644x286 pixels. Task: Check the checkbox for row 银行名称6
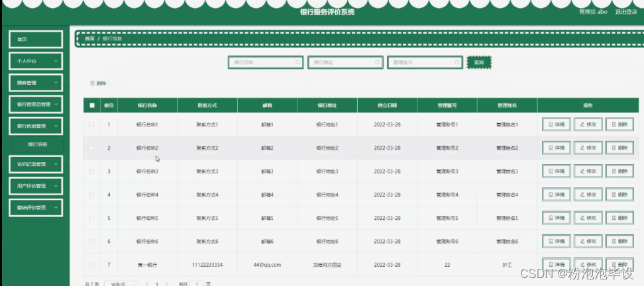(91, 241)
